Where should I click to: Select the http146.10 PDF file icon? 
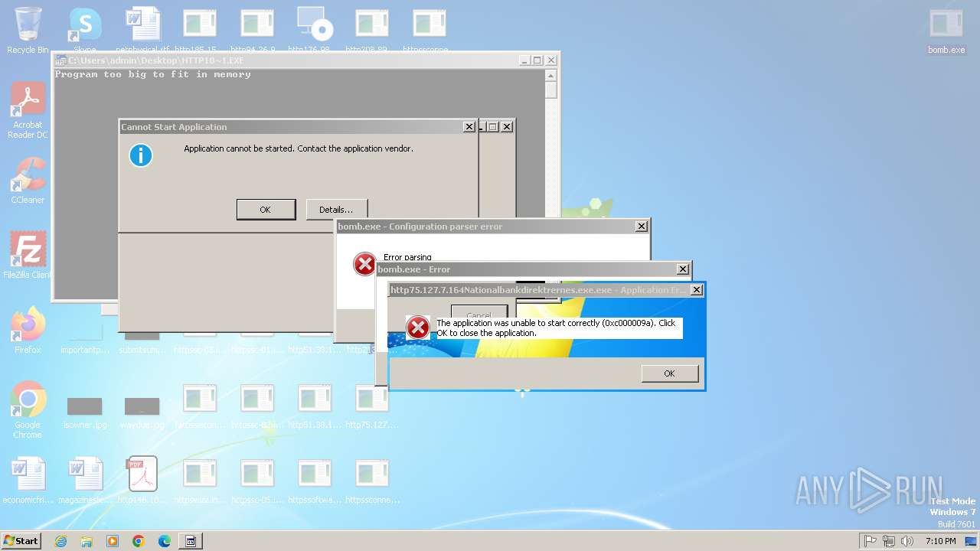click(142, 480)
